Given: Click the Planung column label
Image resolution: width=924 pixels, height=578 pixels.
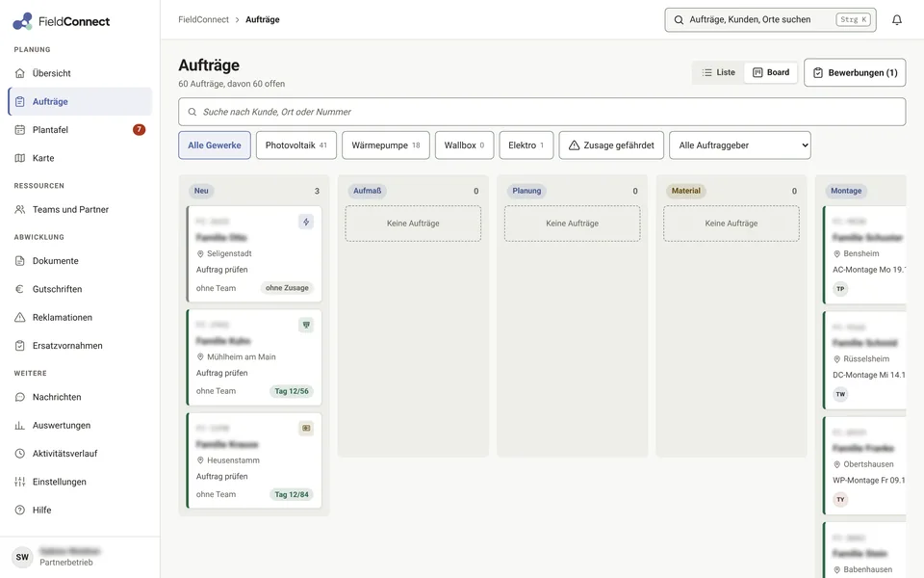Looking at the screenshot, I should point(526,191).
